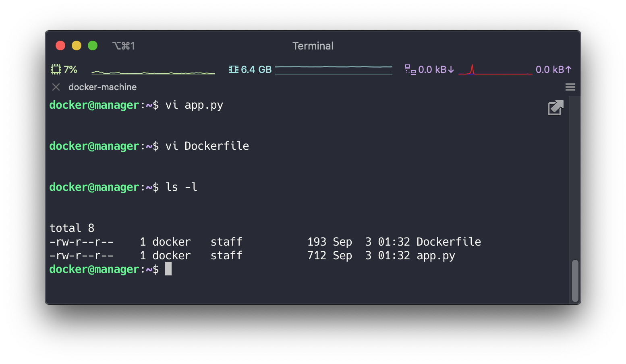Image resolution: width=626 pixels, height=364 pixels.
Task: Click the network activity icon
Action: [x=410, y=69]
